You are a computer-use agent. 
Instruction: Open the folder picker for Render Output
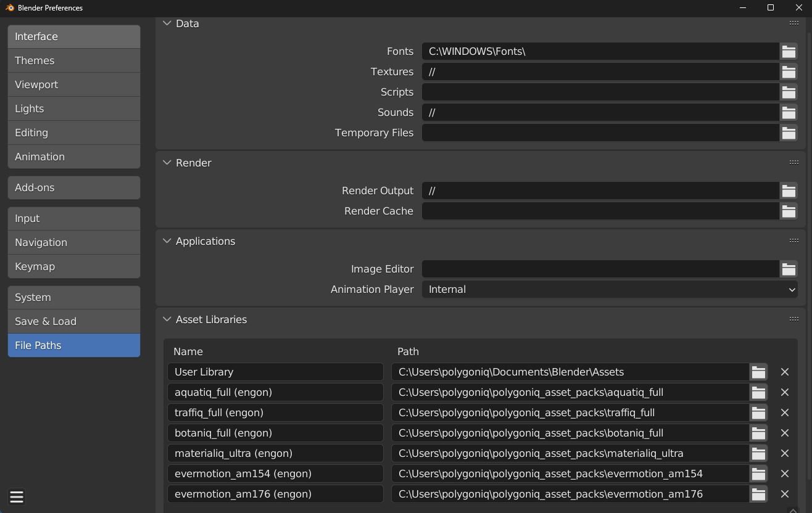(x=789, y=191)
